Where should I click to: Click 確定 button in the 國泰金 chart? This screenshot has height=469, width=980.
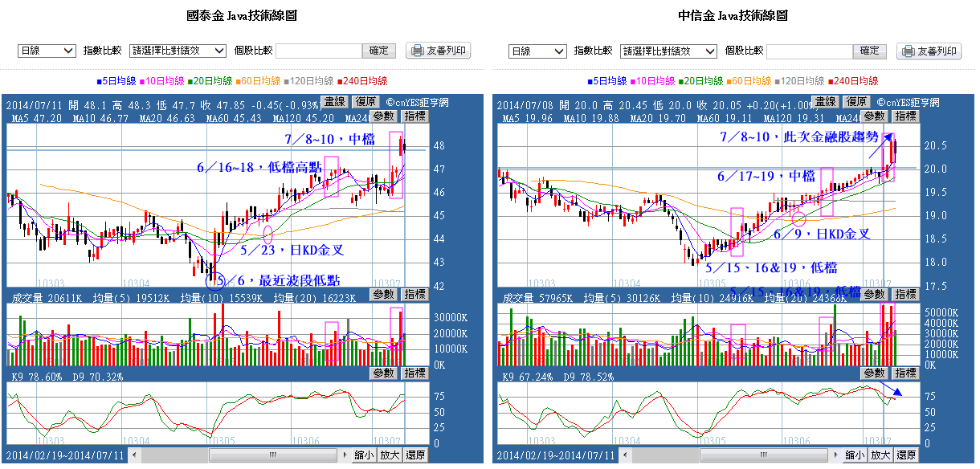pos(380,51)
